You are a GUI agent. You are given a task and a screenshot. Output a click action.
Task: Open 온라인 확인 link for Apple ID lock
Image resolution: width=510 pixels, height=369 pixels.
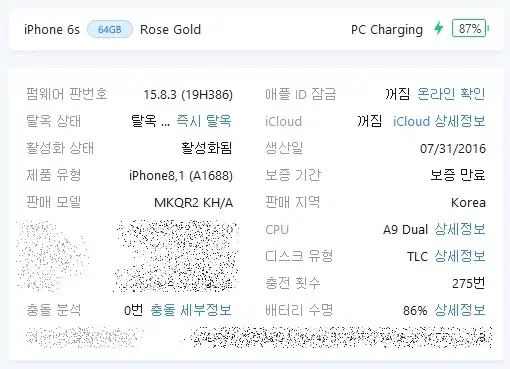(x=451, y=94)
